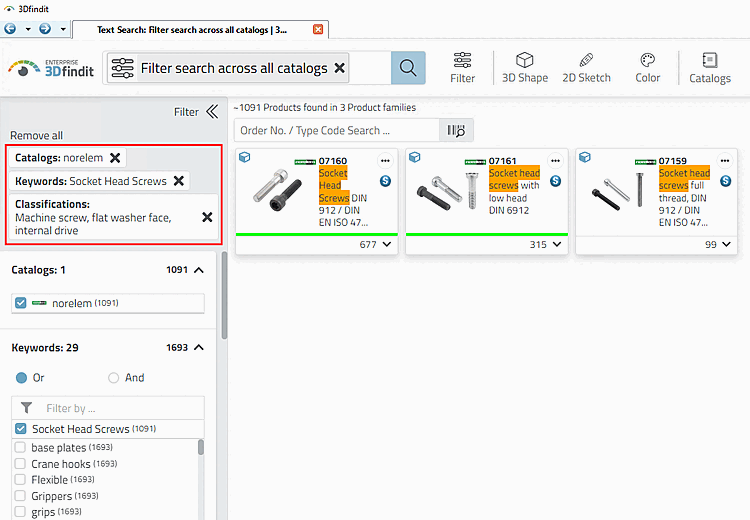The image size is (750, 520).
Task: Collapse the Filter panel with double chevron
Action: pyautogui.click(x=212, y=112)
